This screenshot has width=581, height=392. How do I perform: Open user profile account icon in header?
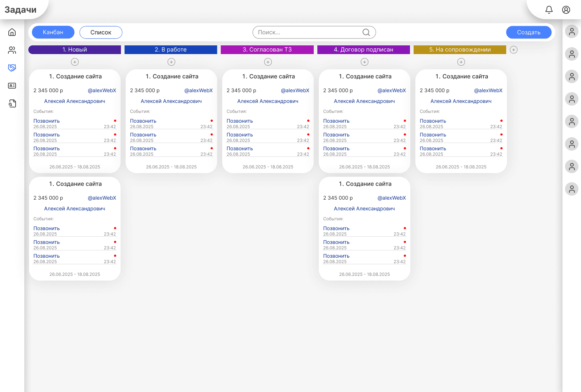pos(566,10)
